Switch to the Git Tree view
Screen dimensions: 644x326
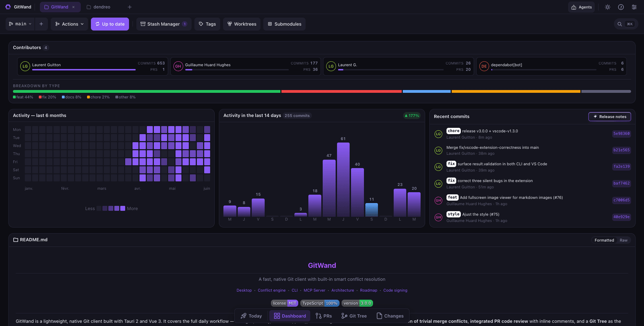pos(354,316)
